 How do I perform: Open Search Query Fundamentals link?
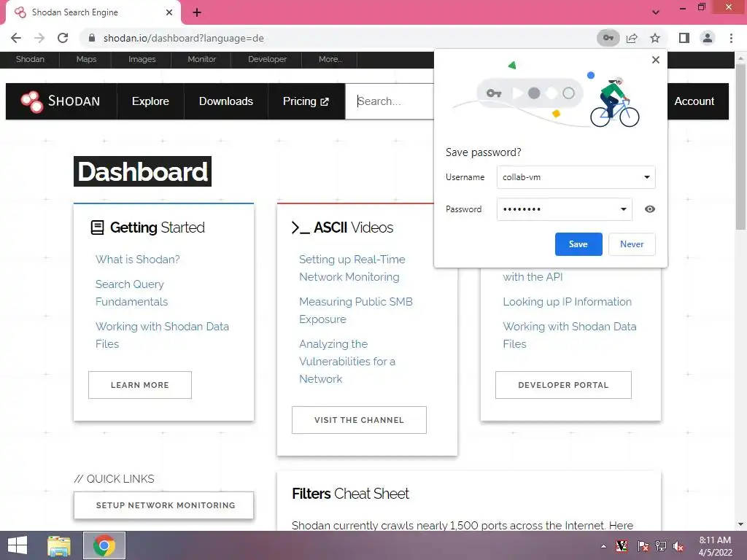tap(131, 293)
